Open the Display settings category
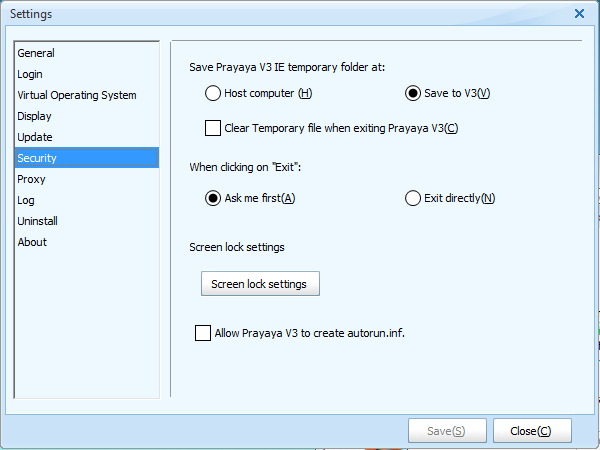600x450 pixels. (87, 116)
